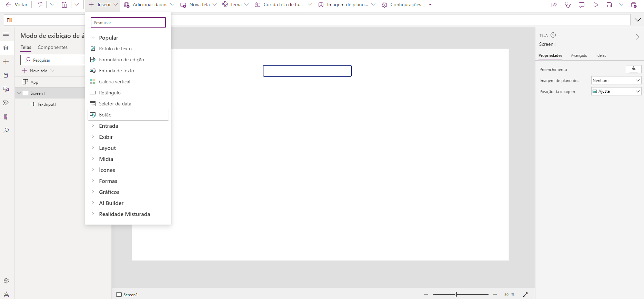644x299 pixels.
Task: Open paste options dropdown arrow
Action: (77, 5)
